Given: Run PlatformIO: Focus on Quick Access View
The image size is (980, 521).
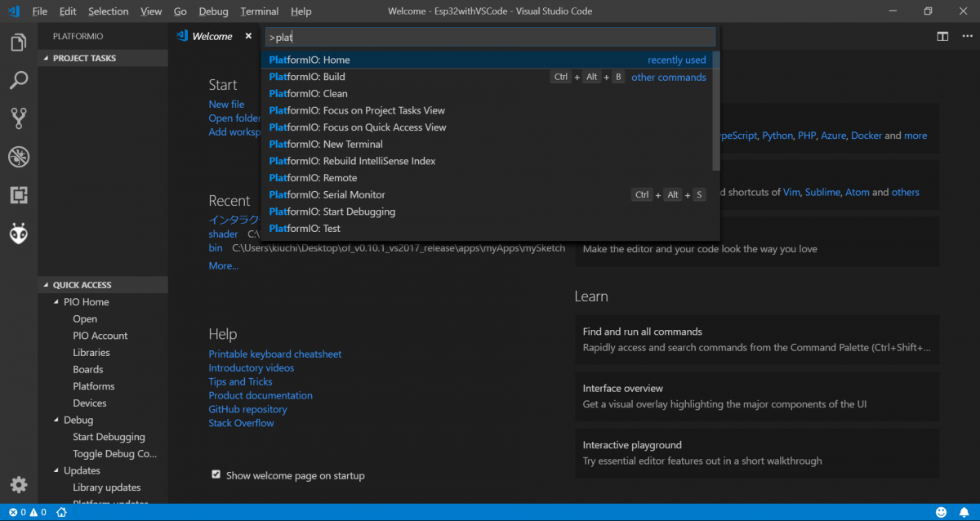Looking at the screenshot, I should tap(487, 127).
